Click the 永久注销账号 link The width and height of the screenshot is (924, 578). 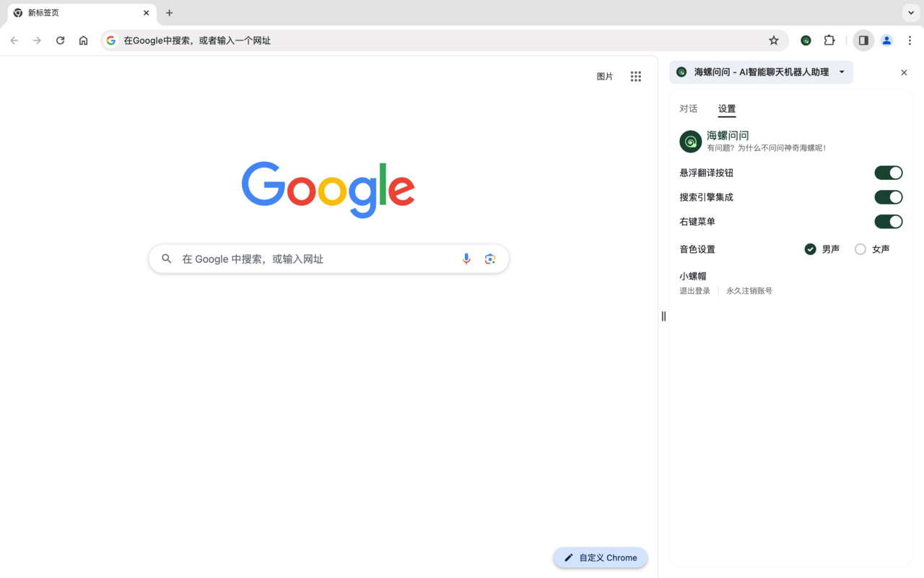[749, 291]
